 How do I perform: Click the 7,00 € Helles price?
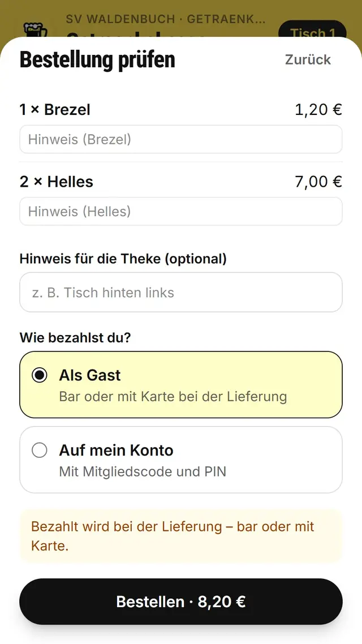[318, 182]
